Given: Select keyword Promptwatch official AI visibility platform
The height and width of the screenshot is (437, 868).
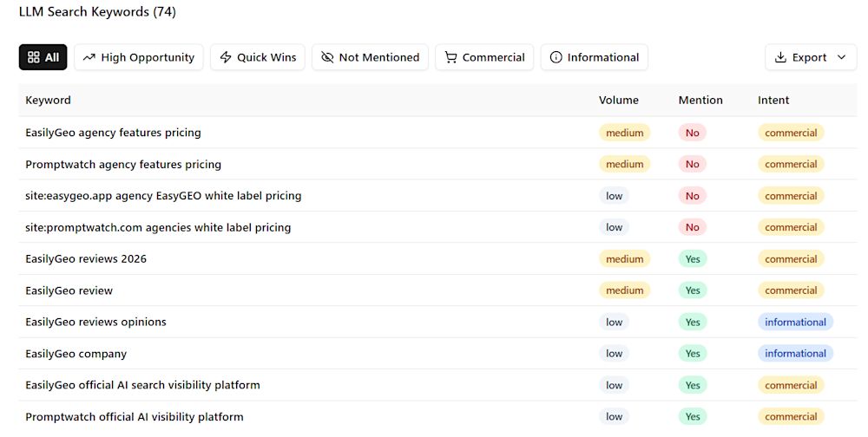Looking at the screenshot, I should pyautogui.click(x=134, y=416).
